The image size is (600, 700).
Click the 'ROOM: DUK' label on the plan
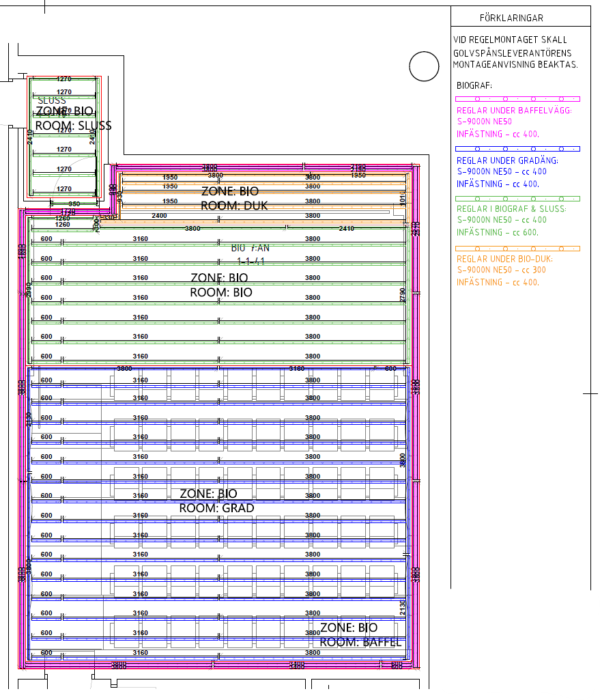234,206
